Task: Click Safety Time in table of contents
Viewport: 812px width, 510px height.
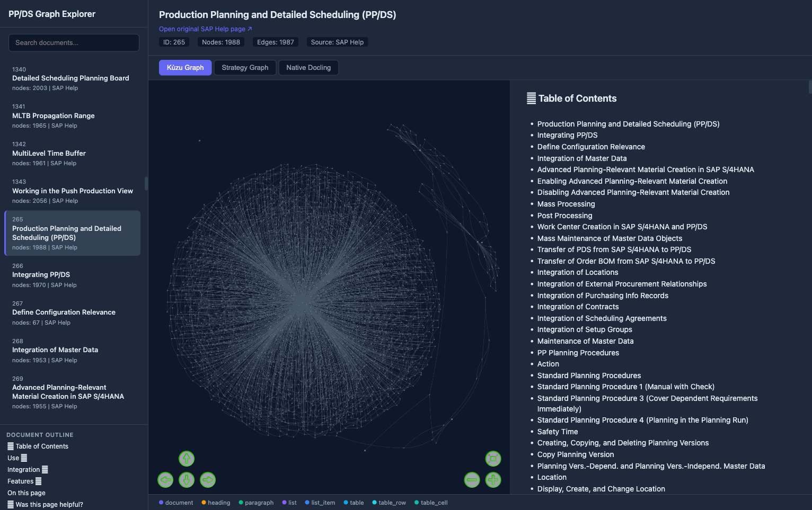Action: (x=558, y=432)
